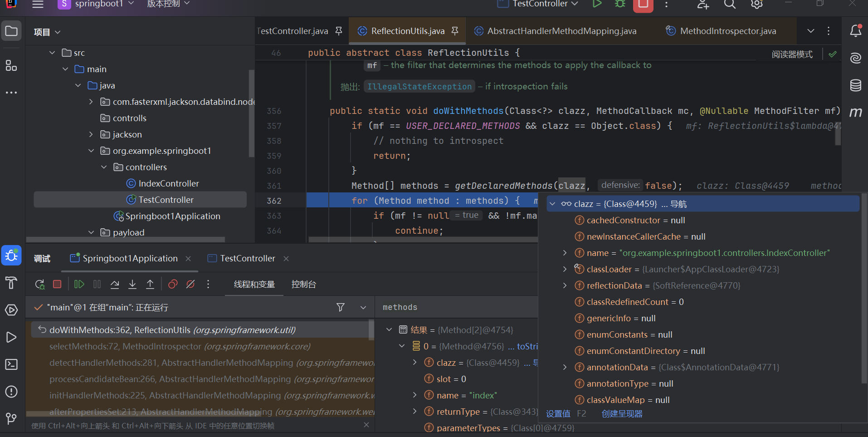Open the Notifications bell icon
Screen dimensions: 868x437
(x=856, y=31)
